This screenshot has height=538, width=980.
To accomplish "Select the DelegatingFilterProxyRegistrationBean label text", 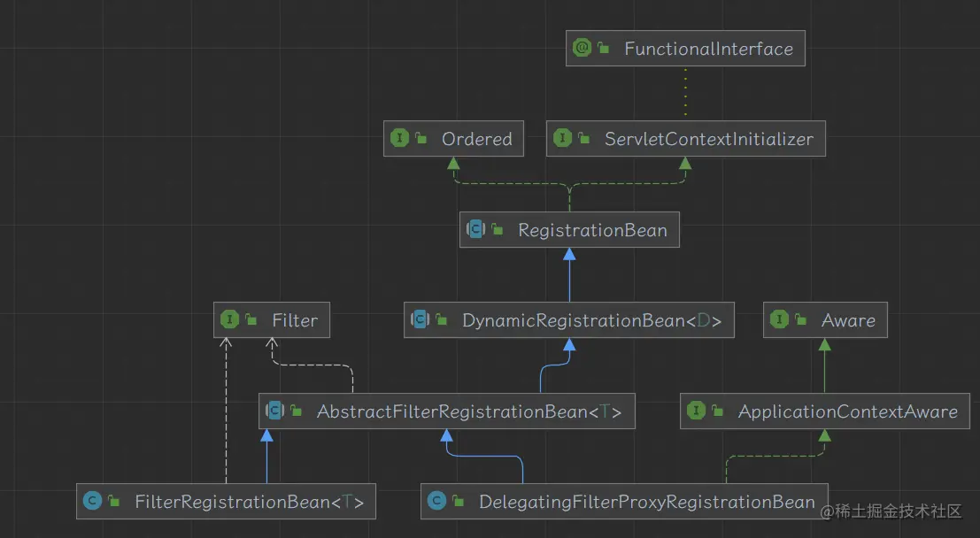I will (647, 502).
